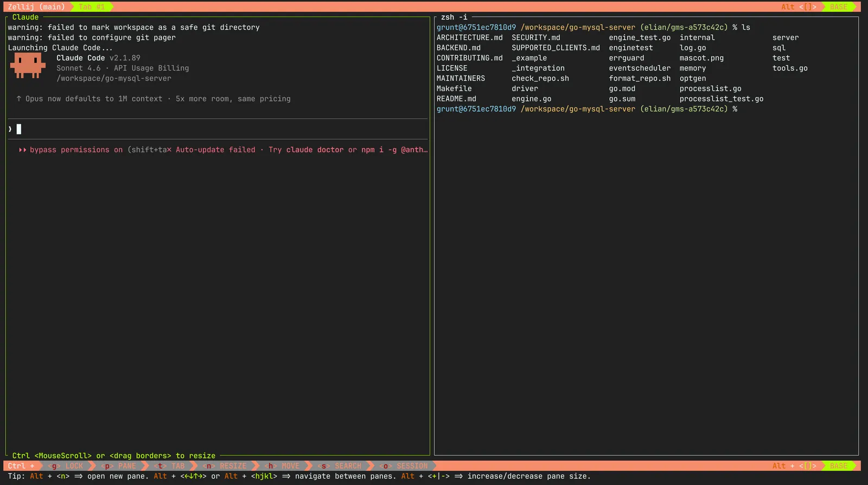Click _example directory name
The width and height of the screenshot is (868, 485).
tap(529, 58)
